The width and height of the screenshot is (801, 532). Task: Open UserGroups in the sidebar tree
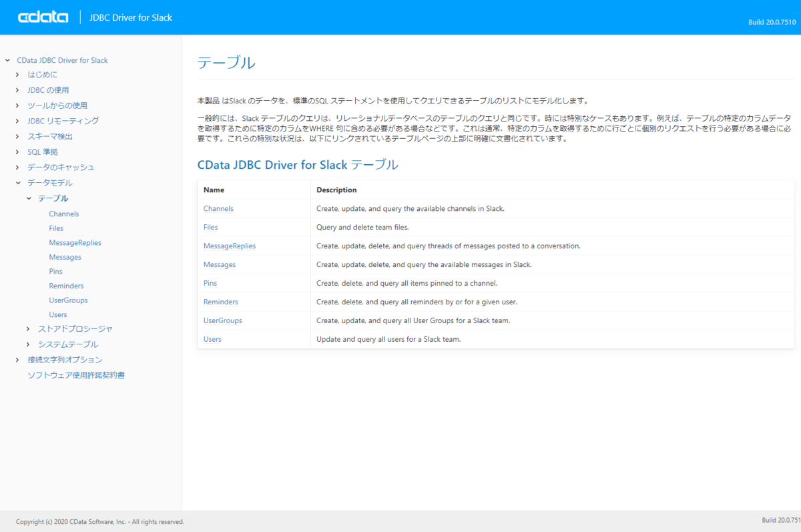(x=68, y=300)
